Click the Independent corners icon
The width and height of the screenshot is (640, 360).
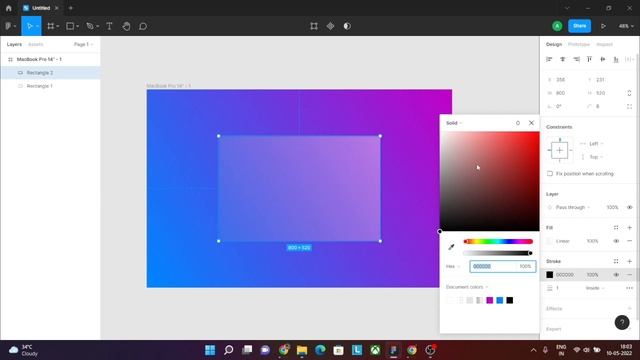click(629, 107)
